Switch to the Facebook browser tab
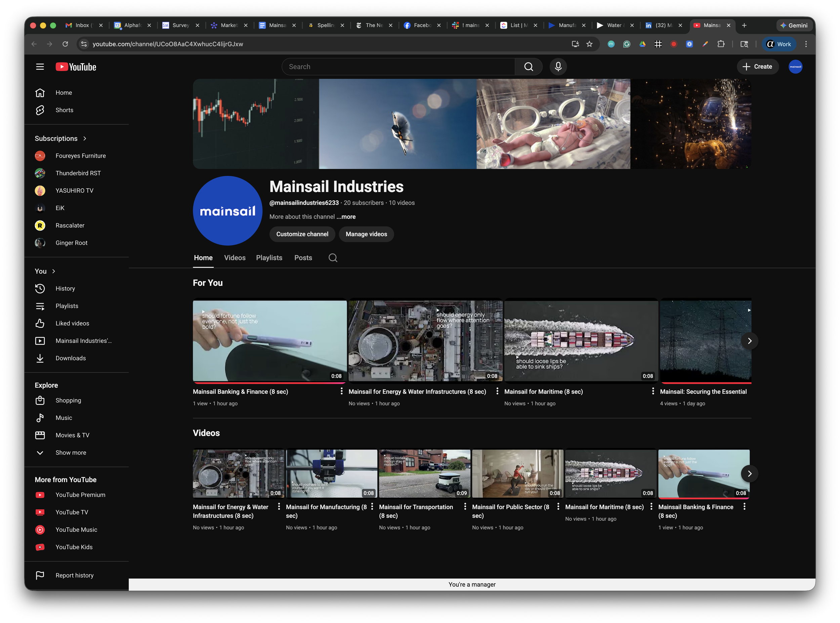This screenshot has width=840, height=623. (x=422, y=25)
